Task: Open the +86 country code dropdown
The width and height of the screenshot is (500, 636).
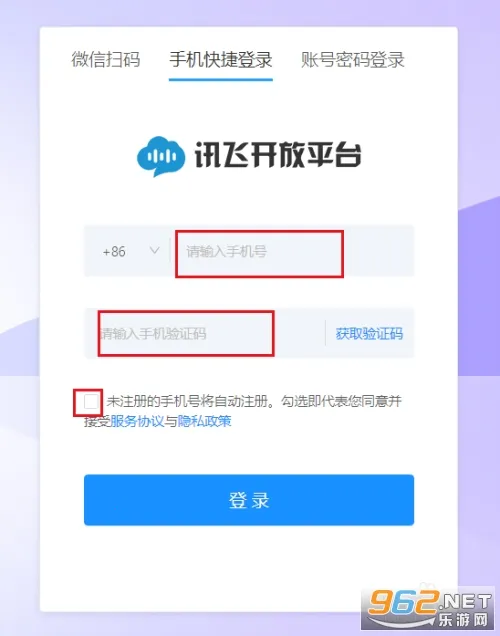Action: coord(128,251)
